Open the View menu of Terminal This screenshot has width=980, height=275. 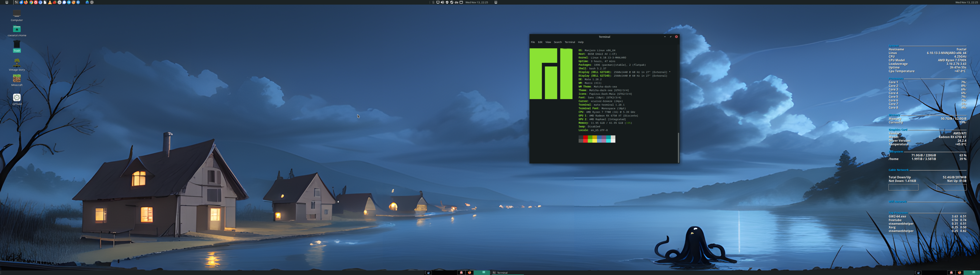(548, 42)
